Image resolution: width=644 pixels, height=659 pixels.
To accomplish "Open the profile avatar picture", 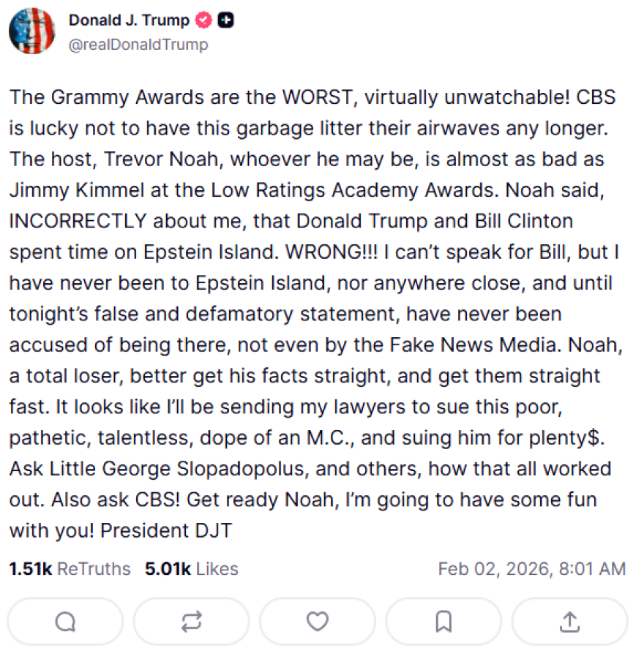I will 32,32.
